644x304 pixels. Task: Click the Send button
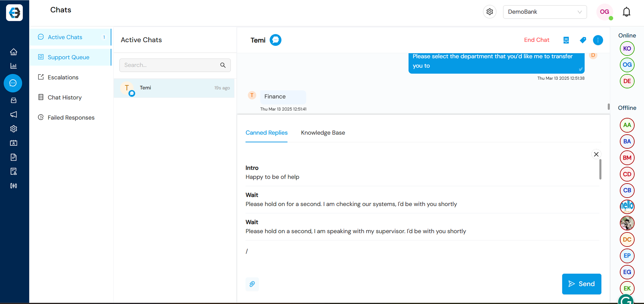pyautogui.click(x=582, y=284)
